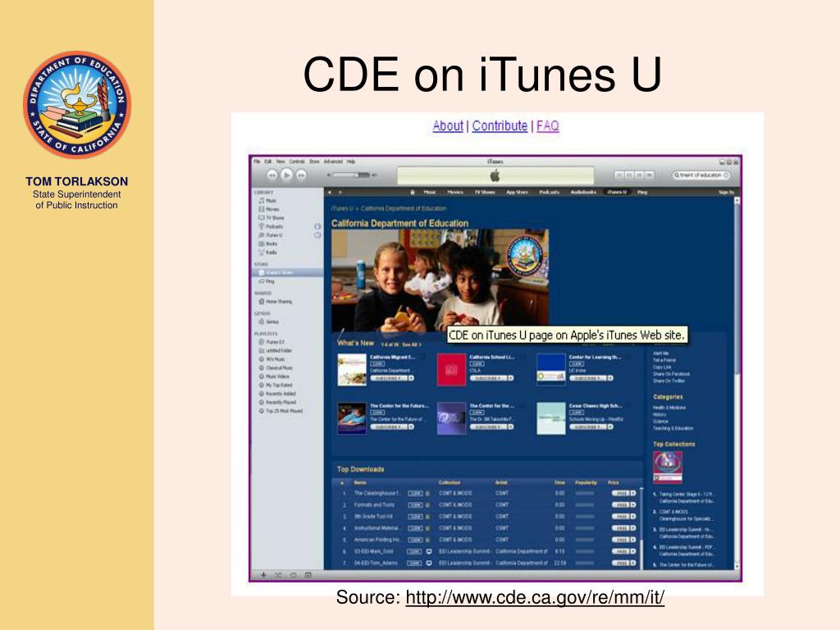Select Music in the Library sidebar
Image resolution: width=840 pixels, height=630 pixels.
[268, 200]
